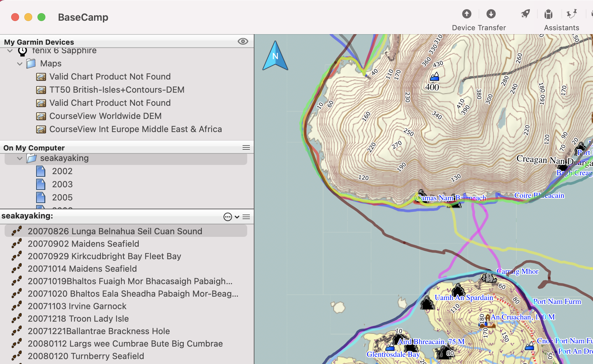593x364 pixels.
Task: Select track 20070826 Lunga Belnahua Seil Cuan Sound
Action: 126,231
